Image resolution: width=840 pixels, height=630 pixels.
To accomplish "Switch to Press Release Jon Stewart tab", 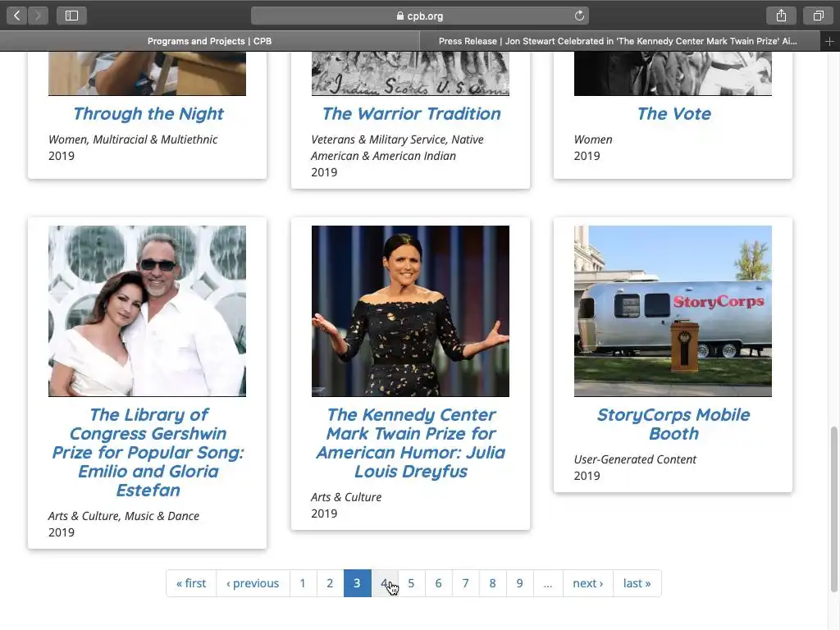I will coord(619,41).
